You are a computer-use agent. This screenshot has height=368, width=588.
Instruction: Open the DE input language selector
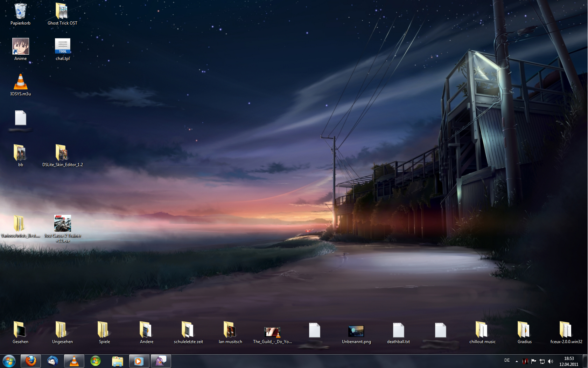pyautogui.click(x=507, y=361)
